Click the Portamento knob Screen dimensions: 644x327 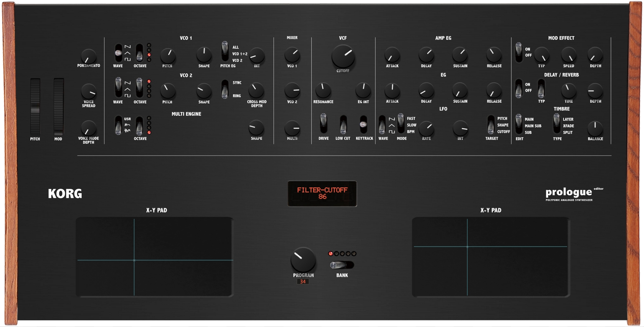click(x=88, y=56)
